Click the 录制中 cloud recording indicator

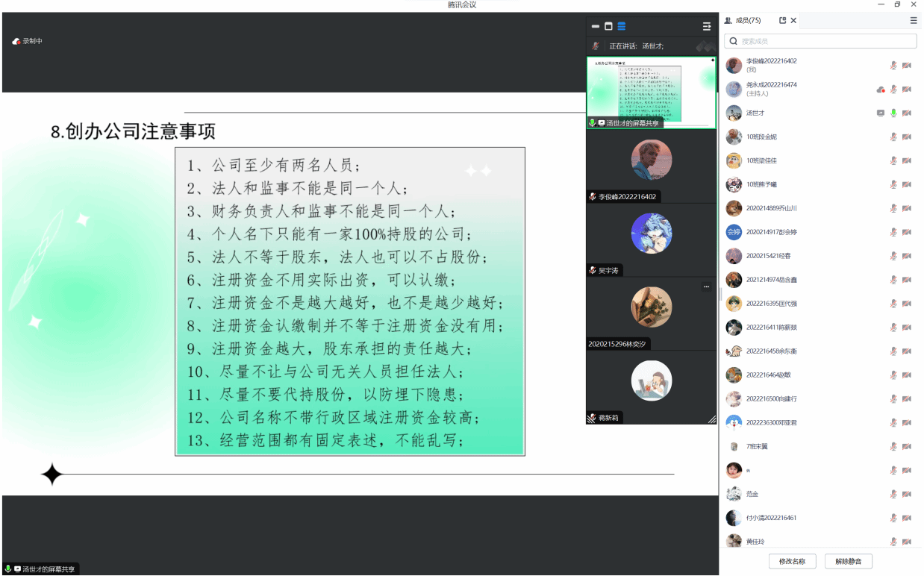coord(27,41)
